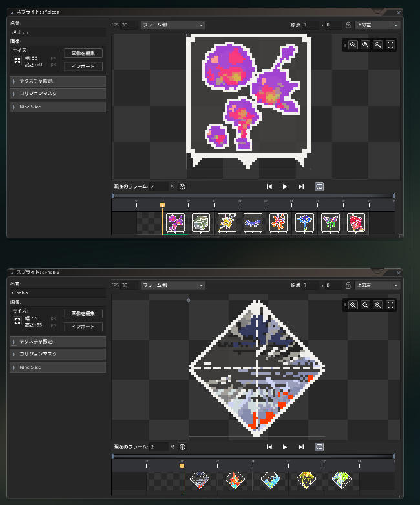Click the orange playhead marker on sAbicon timeline
Viewport: 420px width, 505px height.
162,205
